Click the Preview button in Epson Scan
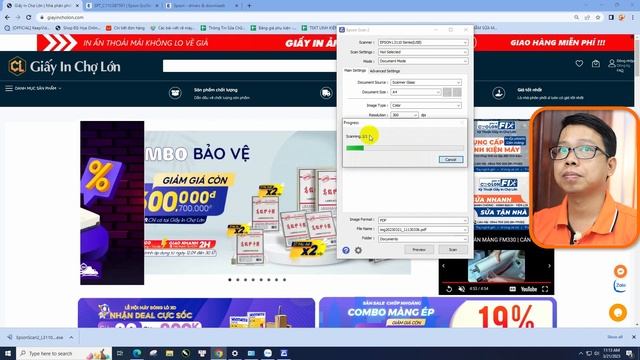 419,249
